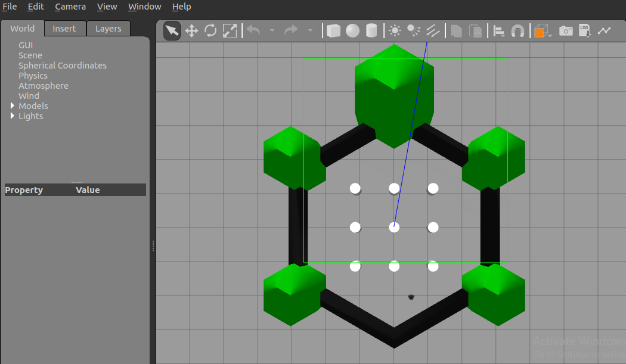
Task: Switch to the Insert tab
Action: tap(65, 28)
